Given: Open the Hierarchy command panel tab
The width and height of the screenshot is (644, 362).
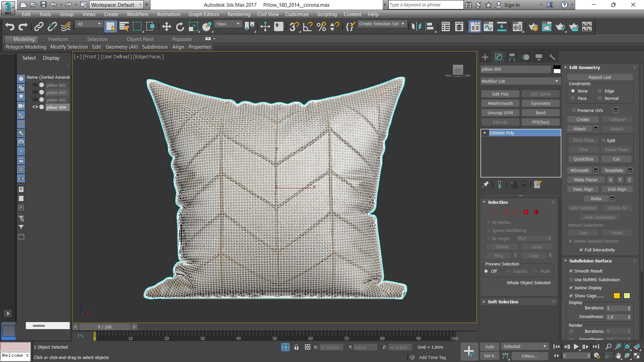Looking at the screenshot, I should 512,57.
